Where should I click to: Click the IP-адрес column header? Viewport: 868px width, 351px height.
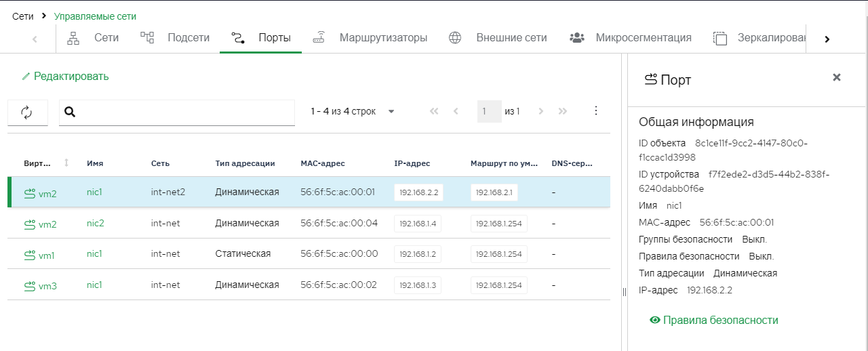pyautogui.click(x=412, y=163)
